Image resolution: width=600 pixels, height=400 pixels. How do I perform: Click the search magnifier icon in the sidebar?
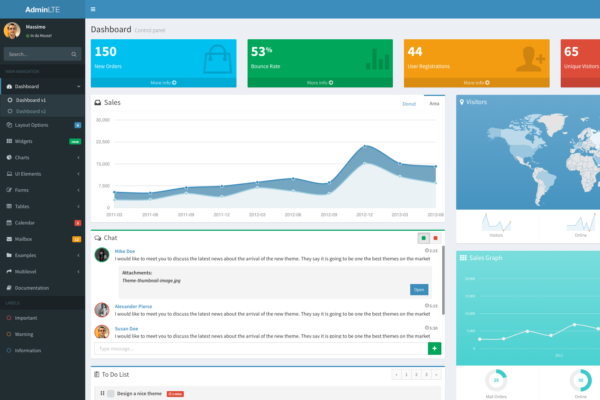click(74, 54)
